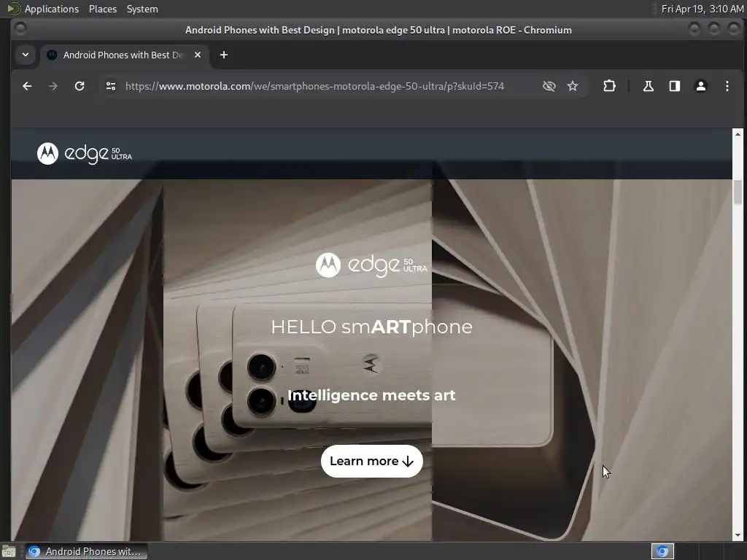Open the Extensions puzzle icon
747x560 pixels.
click(x=609, y=86)
